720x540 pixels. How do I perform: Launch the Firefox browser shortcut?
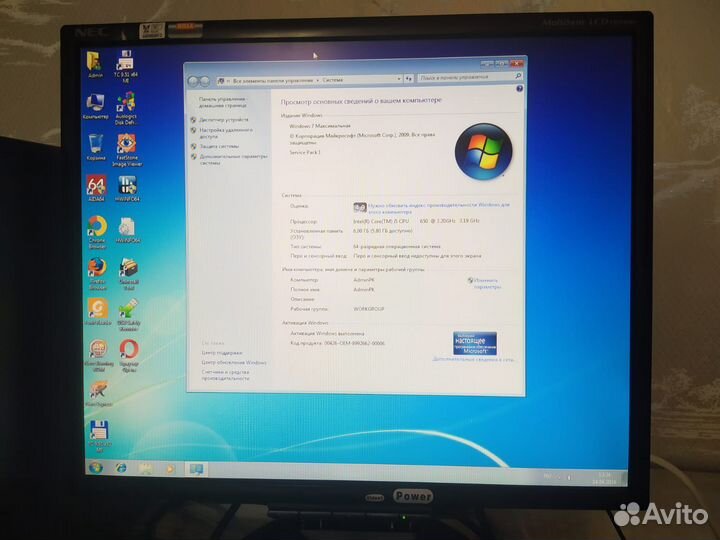(97, 274)
